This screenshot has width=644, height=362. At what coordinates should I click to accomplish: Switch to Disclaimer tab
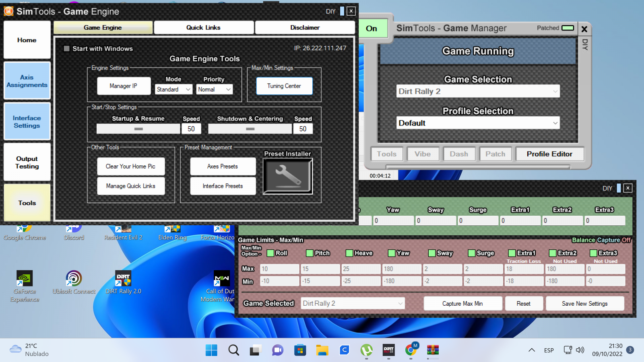[x=305, y=27]
